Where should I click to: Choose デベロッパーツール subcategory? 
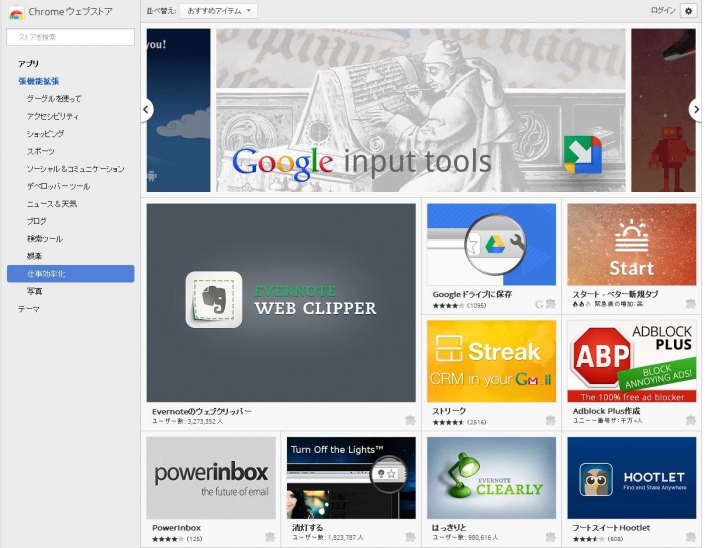(x=58, y=186)
